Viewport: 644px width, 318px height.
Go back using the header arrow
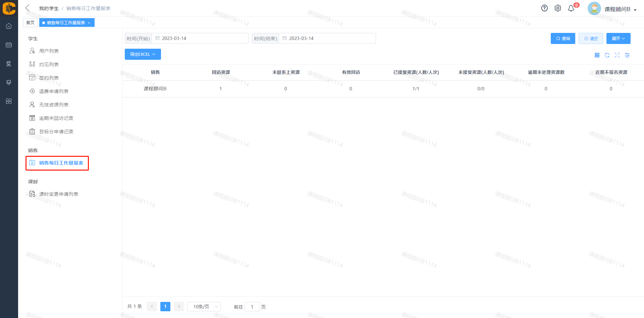point(28,8)
